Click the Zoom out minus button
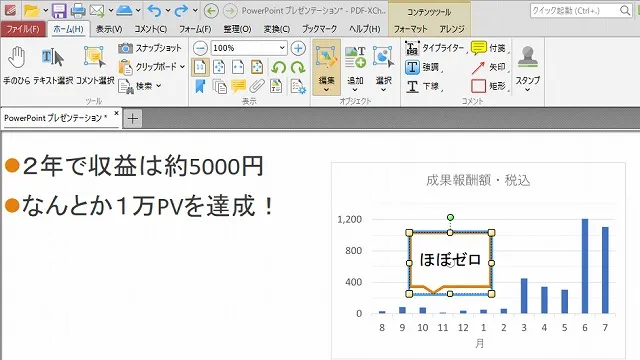This screenshot has height=360, width=640. coord(200,48)
